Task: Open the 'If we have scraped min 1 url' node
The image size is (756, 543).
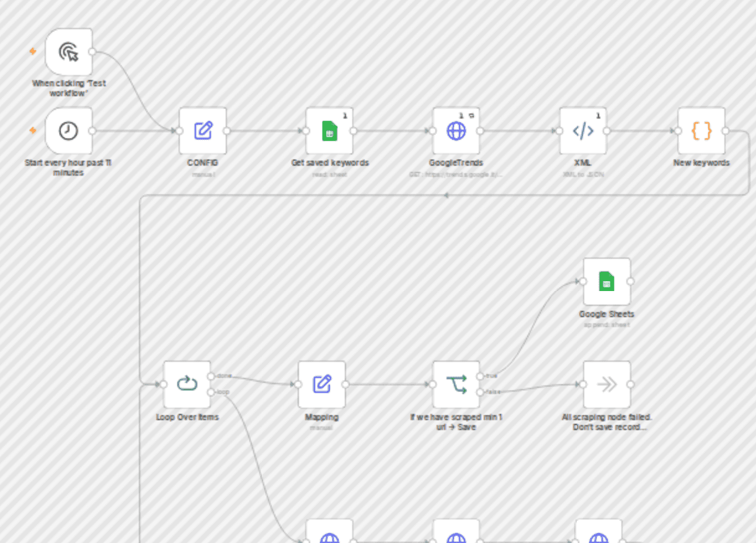Action: [x=456, y=384]
